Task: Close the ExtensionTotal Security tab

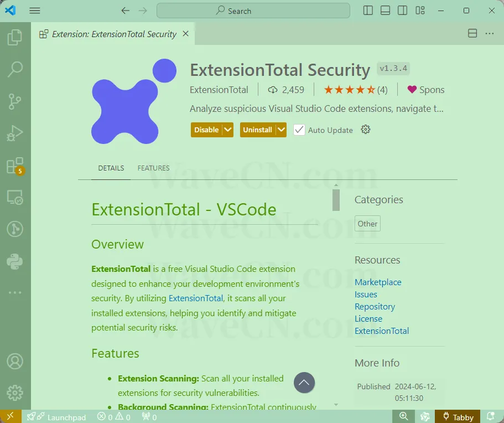Action: (185, 34)
